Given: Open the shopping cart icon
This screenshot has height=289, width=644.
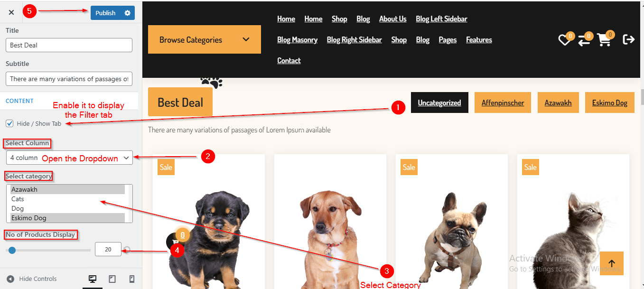Looking at the screenshot, I should pyautogui.click(x=604, y=40).
